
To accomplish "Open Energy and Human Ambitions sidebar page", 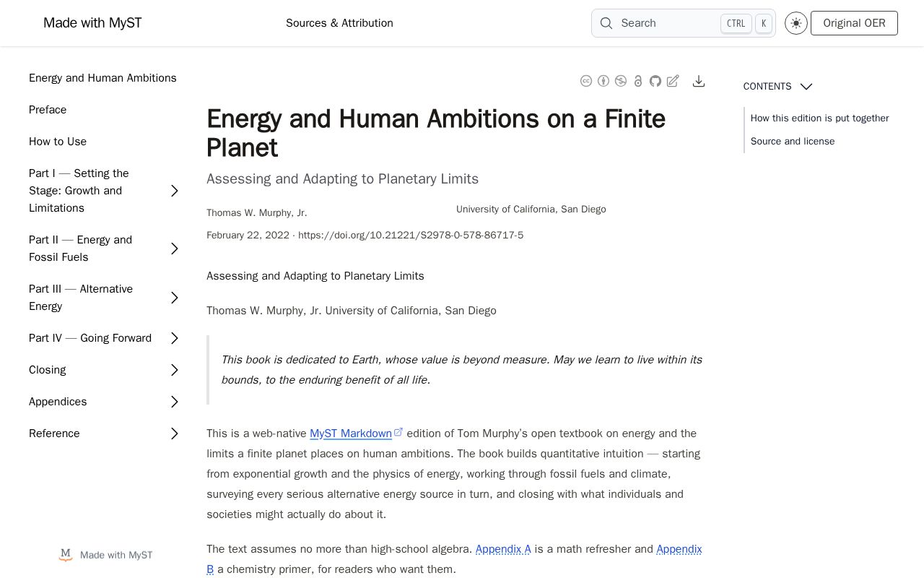I will (x=103, y=78).
